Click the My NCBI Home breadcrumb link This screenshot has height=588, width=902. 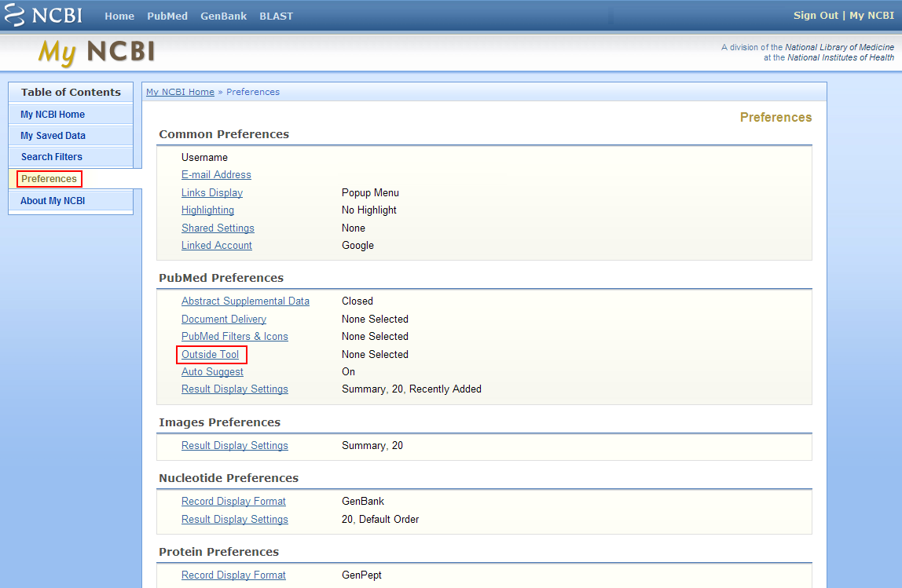[180, 92]
